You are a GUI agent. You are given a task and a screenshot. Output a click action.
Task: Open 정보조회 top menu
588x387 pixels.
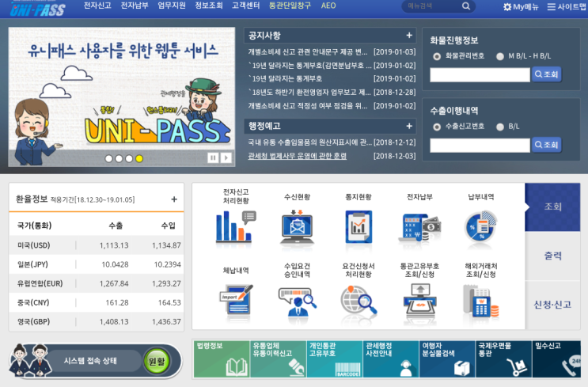[209, 6]
